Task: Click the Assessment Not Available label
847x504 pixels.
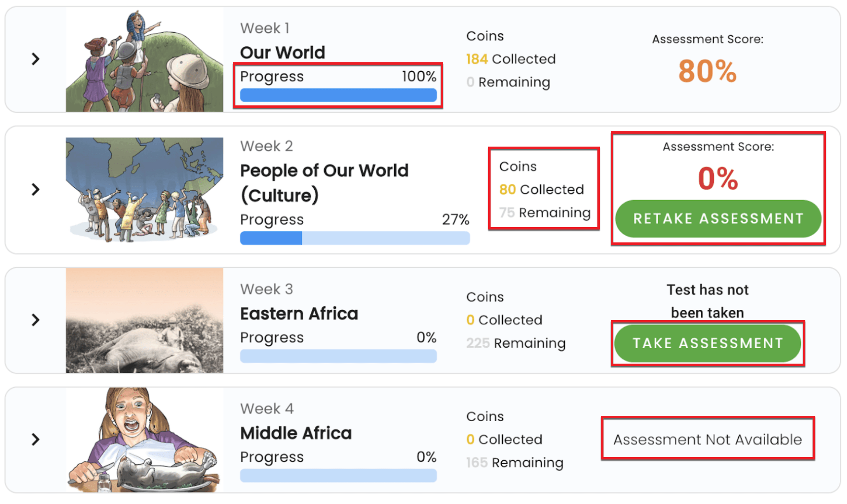Action: [707, 439]
